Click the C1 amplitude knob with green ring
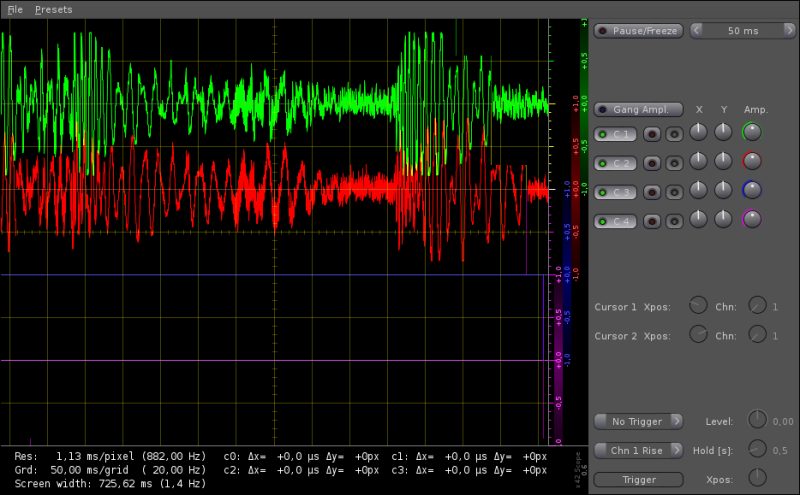Viewport: 800px width, 495px height. pos(752,132)
